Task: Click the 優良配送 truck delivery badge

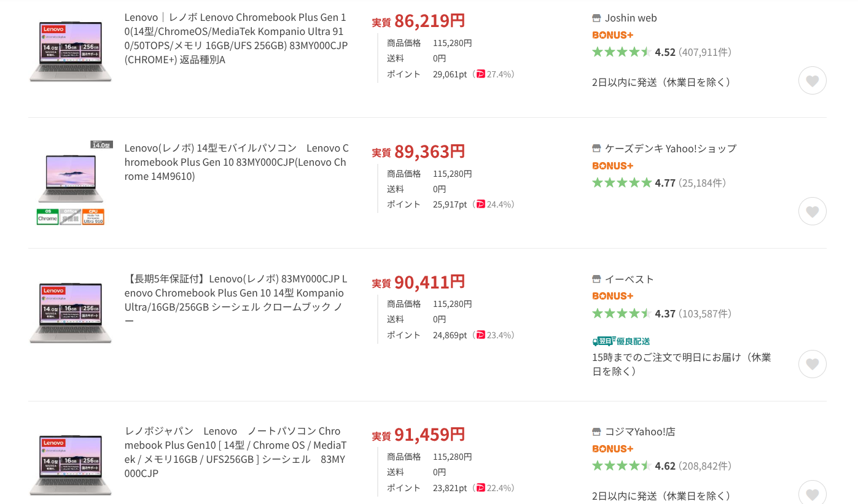Action: (x=621, y=341)
